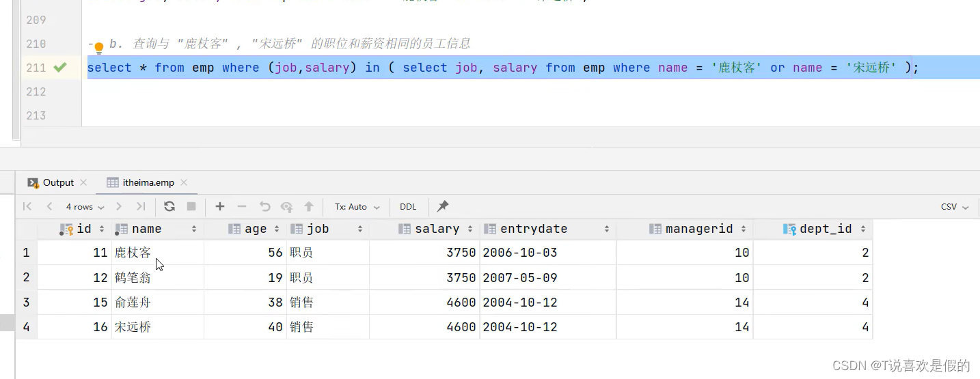This screenshot has height=379, width=980.
Task: Click the id cell with value 16
Action: click(x=74, y=327)
